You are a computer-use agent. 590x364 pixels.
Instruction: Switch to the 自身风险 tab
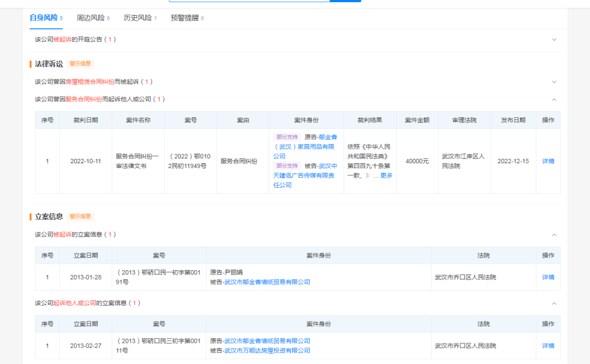click(x=43, y=18)
